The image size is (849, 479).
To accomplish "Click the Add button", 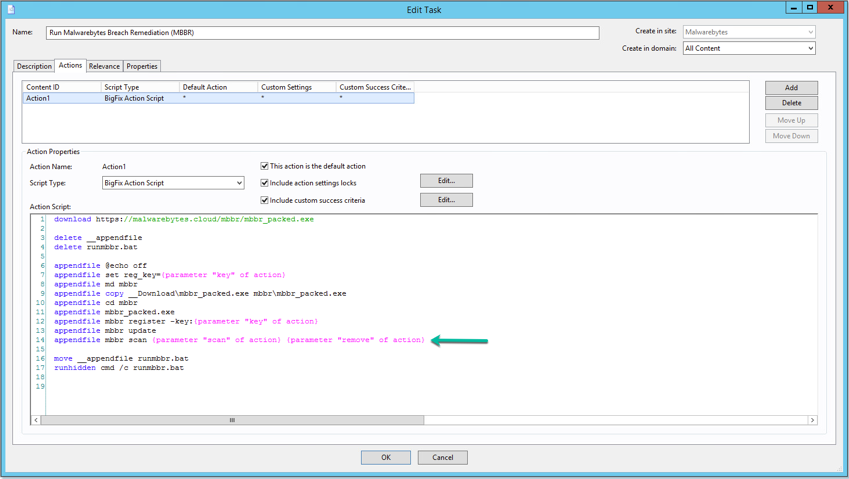I will pyautogui.click(x=791, y=87).
